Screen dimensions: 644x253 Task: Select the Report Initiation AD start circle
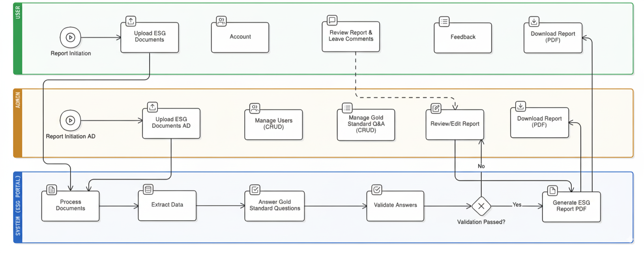coord(70,121)
